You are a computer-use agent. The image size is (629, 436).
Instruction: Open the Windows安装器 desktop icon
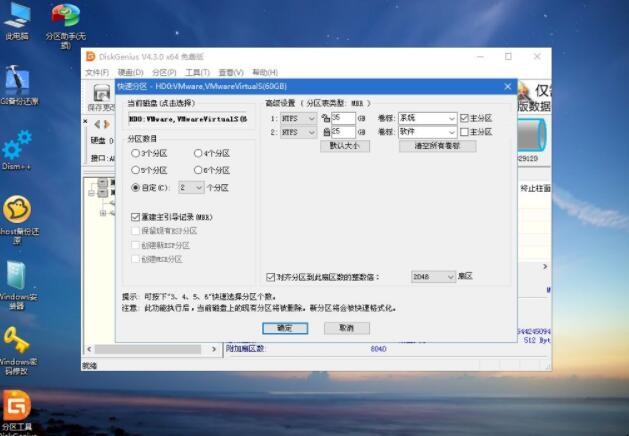pos(17,284)
